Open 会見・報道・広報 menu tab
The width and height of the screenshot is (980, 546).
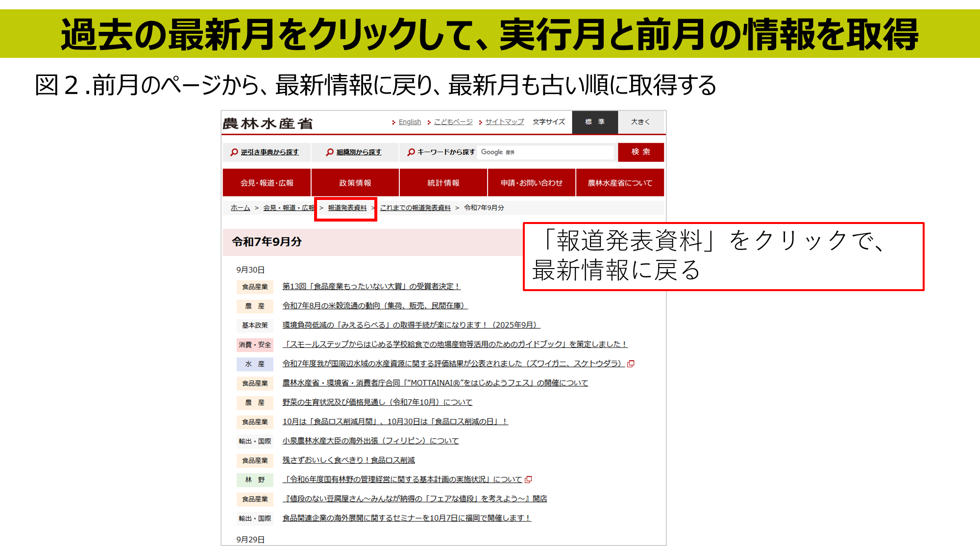tap(267, 183)
